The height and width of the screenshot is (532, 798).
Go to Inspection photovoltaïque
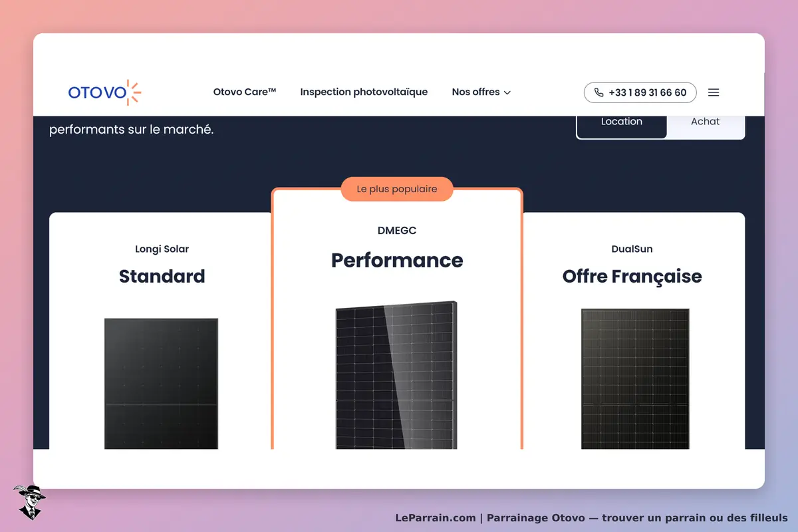364,92
